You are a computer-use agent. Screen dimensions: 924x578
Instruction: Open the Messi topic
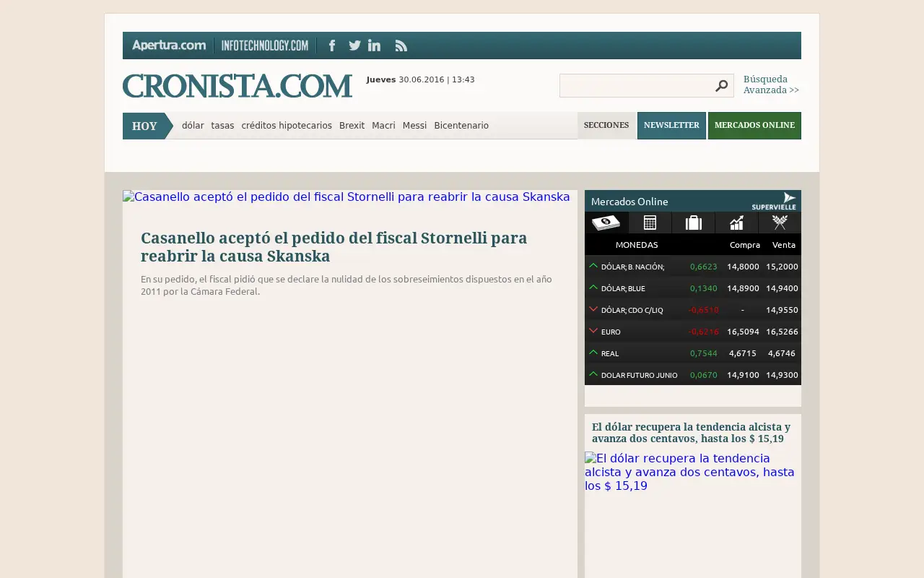(414, 126)
